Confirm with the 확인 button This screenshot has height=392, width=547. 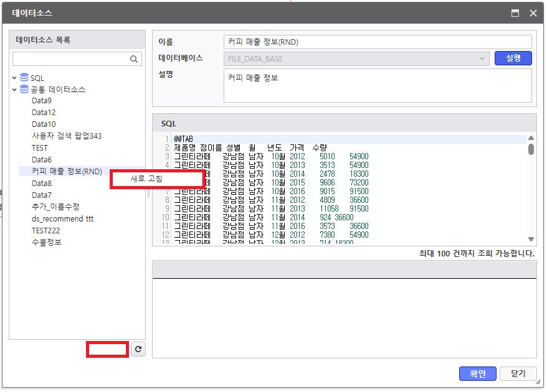pos(478,374)
